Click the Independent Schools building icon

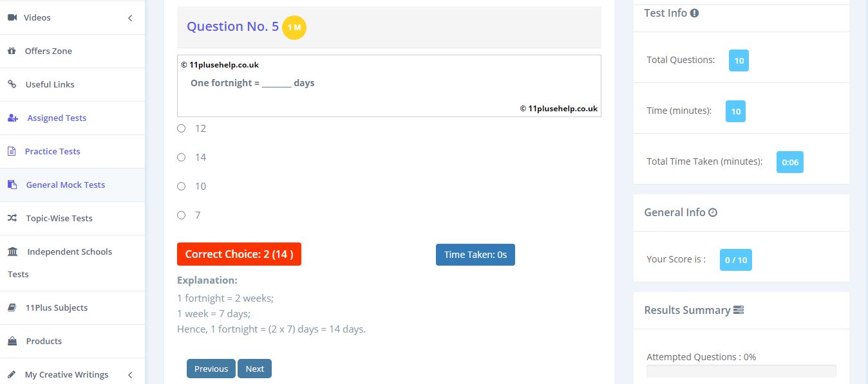pos(13,251)
